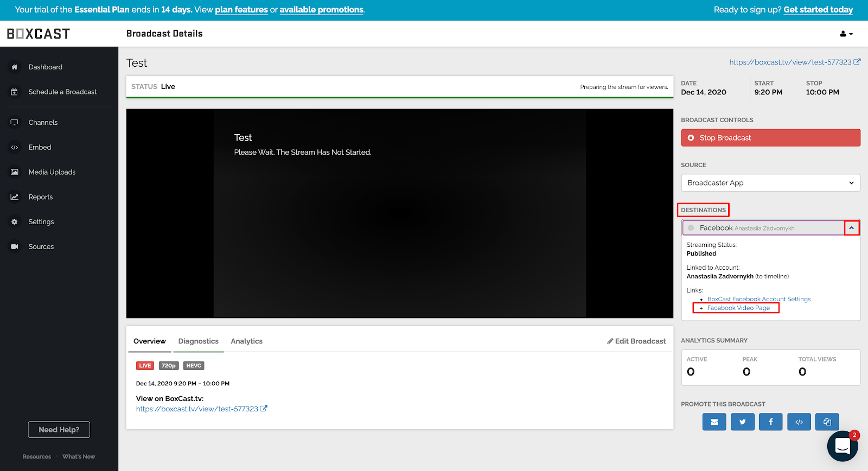Open the boxcast.tv link under View on BoxCast.tv

click(201, 409)
